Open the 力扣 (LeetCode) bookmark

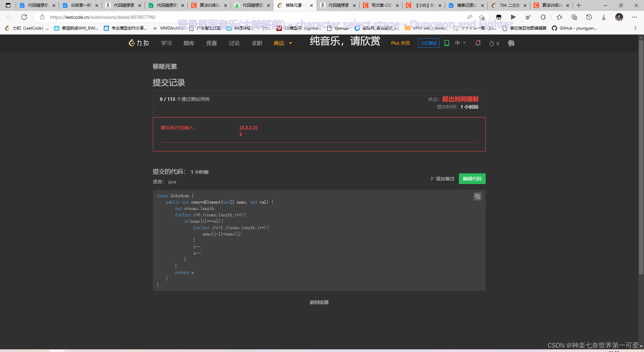(x=27, y=28)
